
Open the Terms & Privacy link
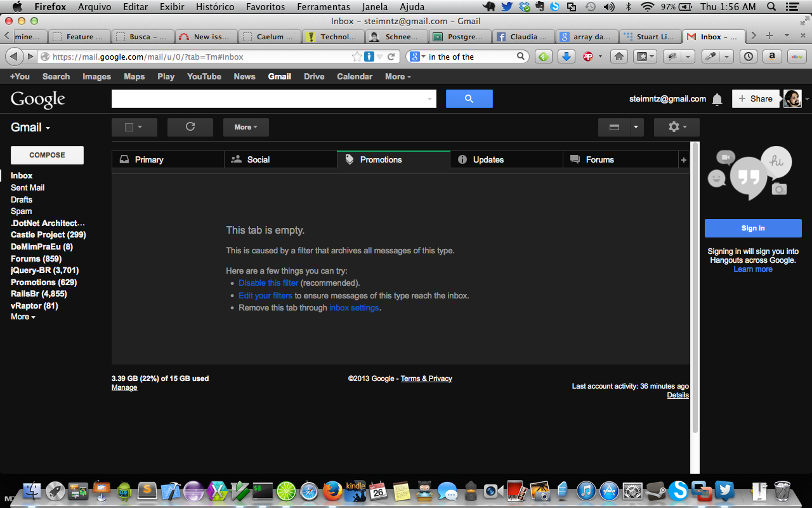tap(426, 378)
